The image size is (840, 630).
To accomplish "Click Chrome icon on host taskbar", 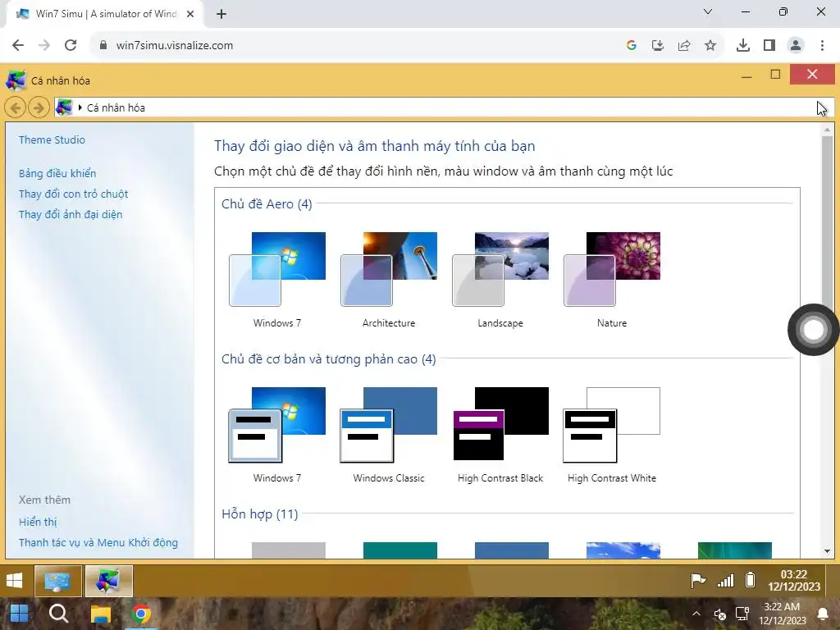I will coord(141,614).
